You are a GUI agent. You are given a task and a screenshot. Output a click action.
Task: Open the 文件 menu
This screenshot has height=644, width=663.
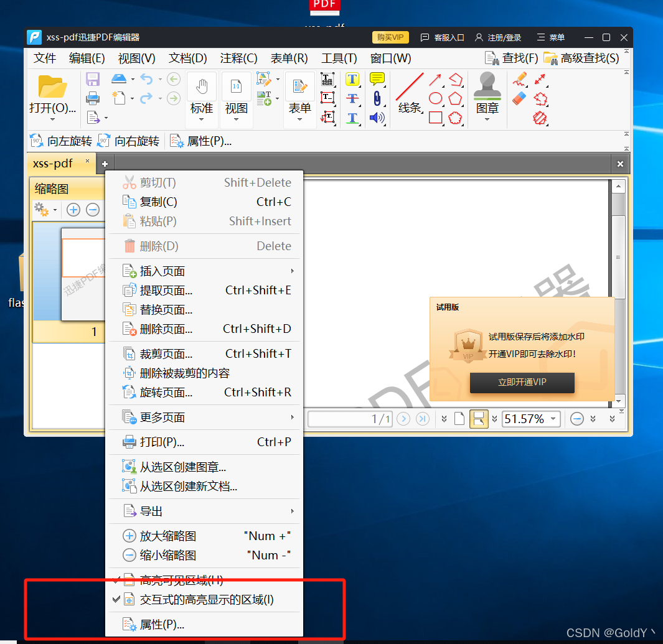click(45, 58)
